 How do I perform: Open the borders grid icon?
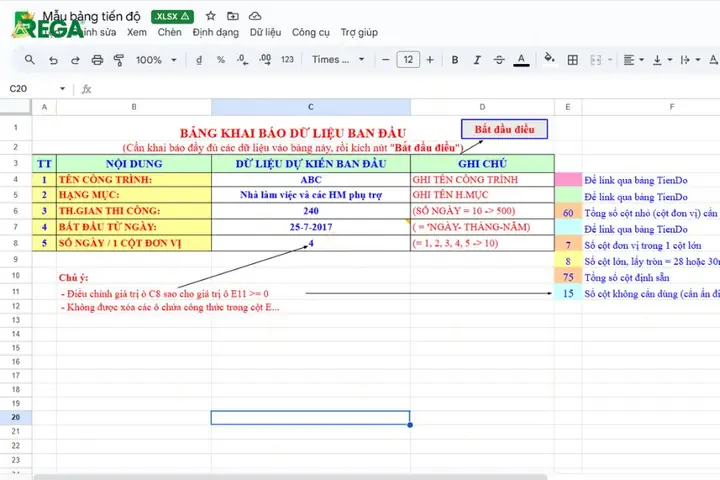point(573,60)
